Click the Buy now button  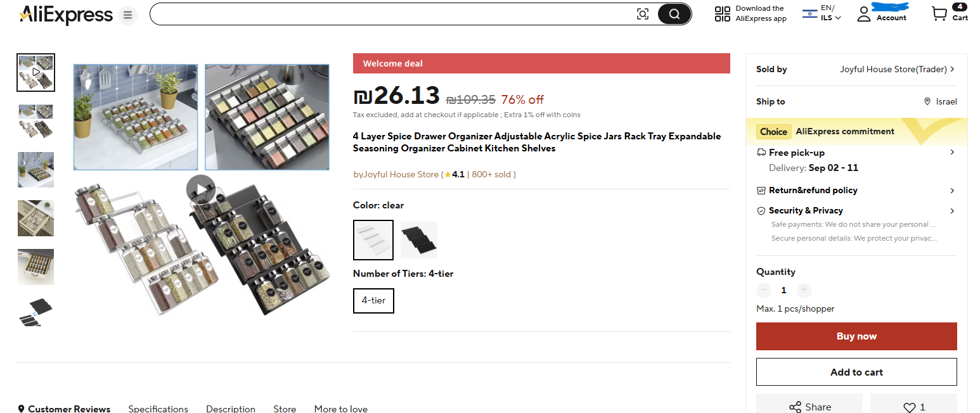click(x=856, y=336)
